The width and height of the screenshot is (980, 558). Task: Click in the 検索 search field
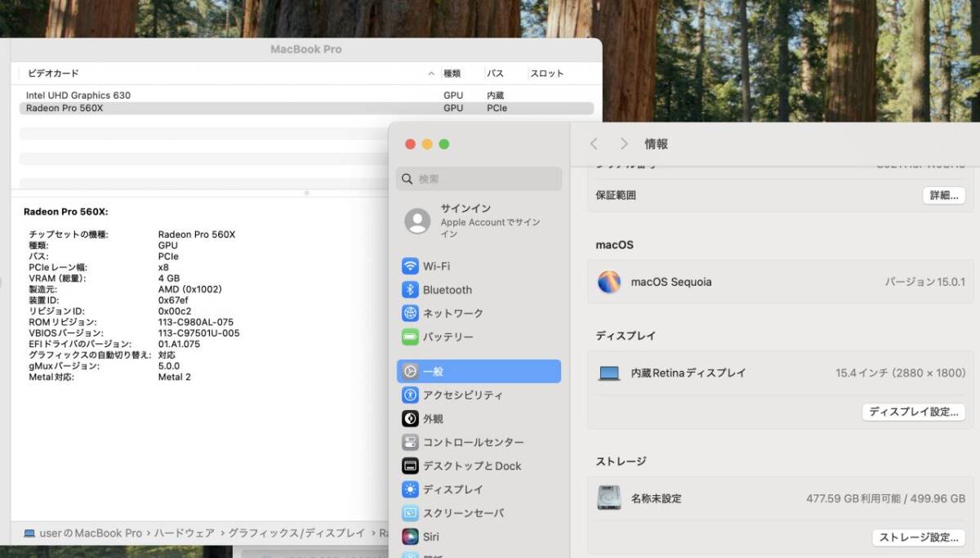[x=479, y=179]
